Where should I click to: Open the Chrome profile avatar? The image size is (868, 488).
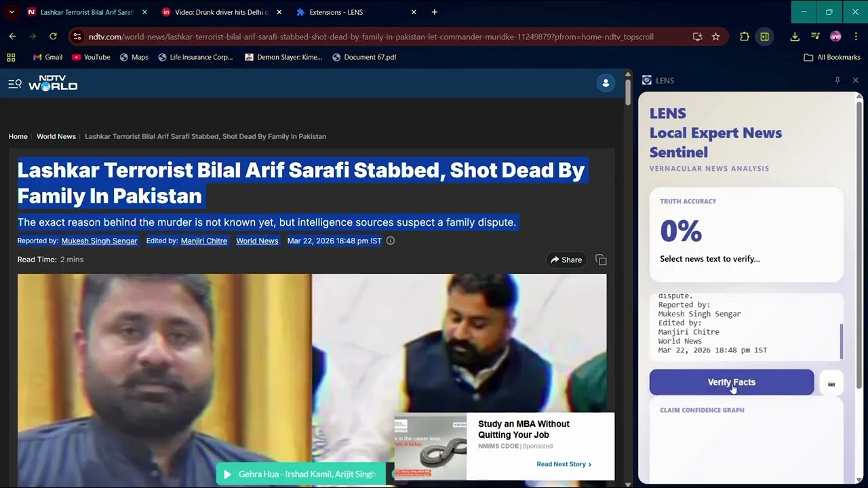click(835, 37)
